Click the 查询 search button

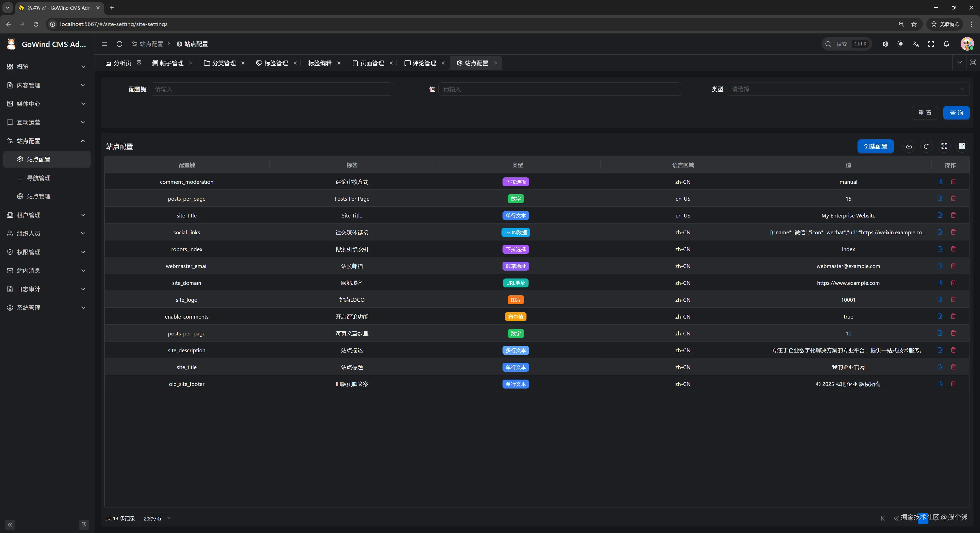(x=956, y=113)
